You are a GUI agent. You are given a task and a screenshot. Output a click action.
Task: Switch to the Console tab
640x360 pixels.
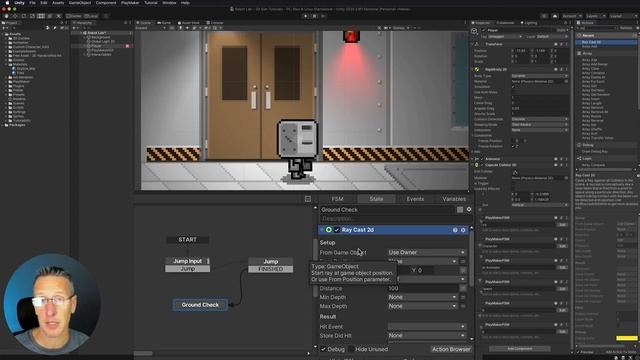tap(215, 23)
